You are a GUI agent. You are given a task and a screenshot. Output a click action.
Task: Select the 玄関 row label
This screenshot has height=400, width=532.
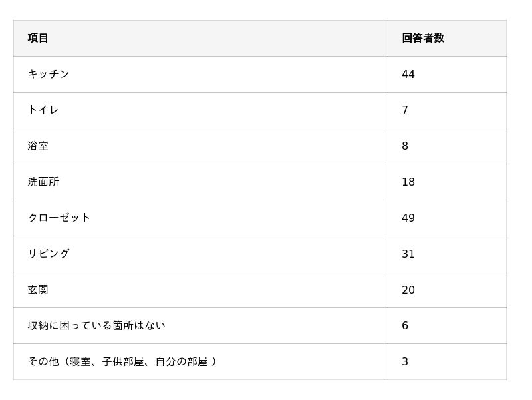click(38, 290)
